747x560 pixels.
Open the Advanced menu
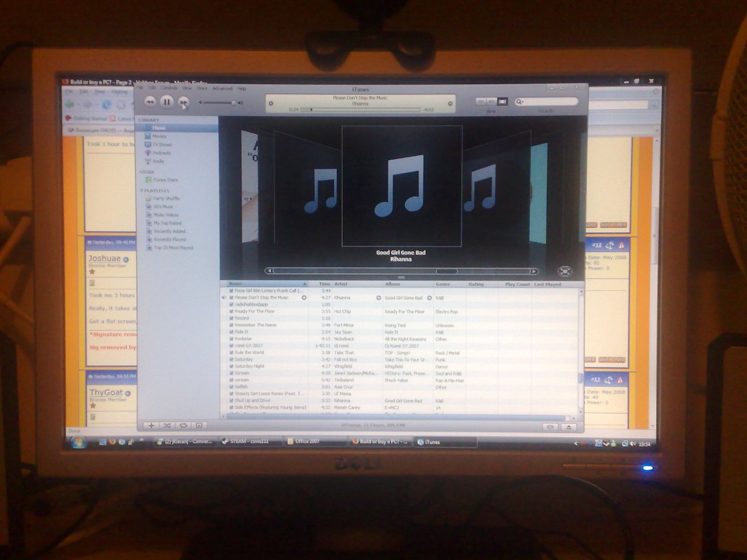click(x=222, y=89)
